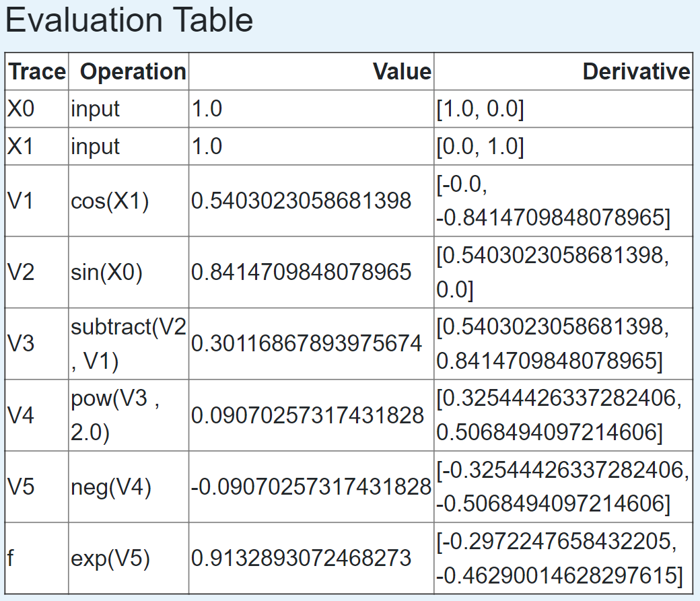The height and width of the screenshot is (601, 700).
Task: Click the V5 trace cell
Action: click(36, 487)
